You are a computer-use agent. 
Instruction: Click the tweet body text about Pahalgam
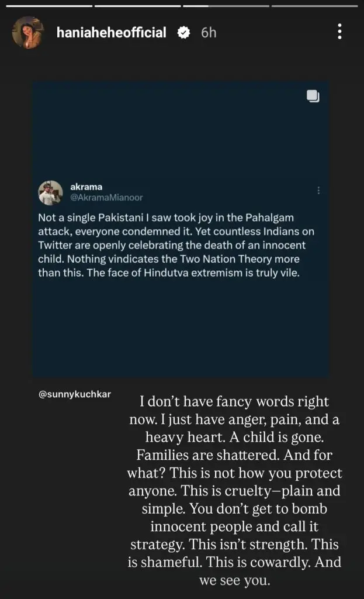pos(172,245)
